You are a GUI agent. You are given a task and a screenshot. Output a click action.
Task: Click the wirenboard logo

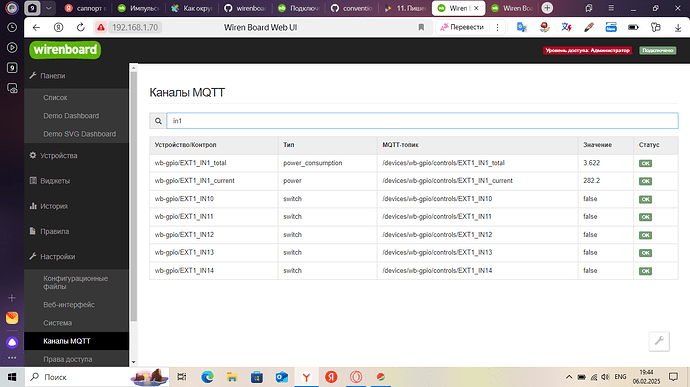(65, 50)
